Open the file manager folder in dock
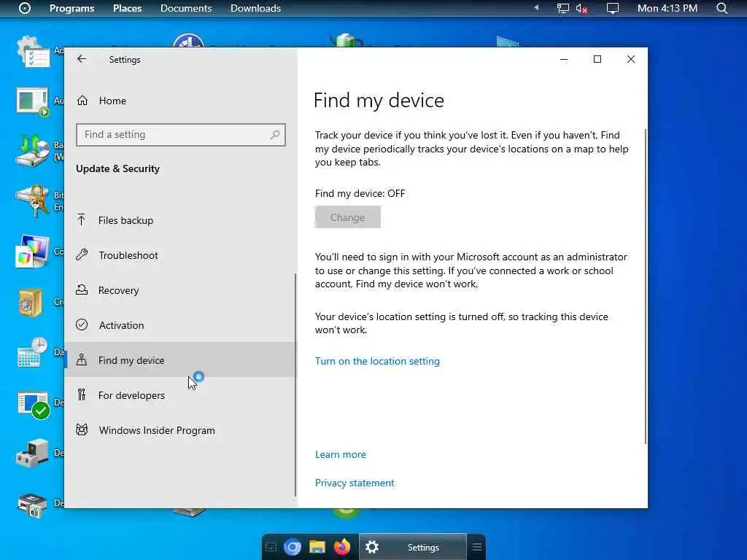This screenshot has height=560, width=747. coord(317,547)
